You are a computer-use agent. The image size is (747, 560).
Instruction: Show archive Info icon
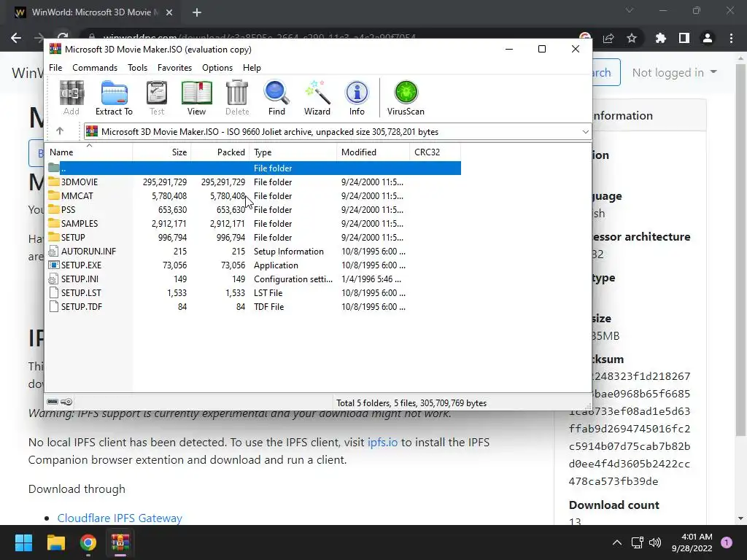click(x=357, y=98)
